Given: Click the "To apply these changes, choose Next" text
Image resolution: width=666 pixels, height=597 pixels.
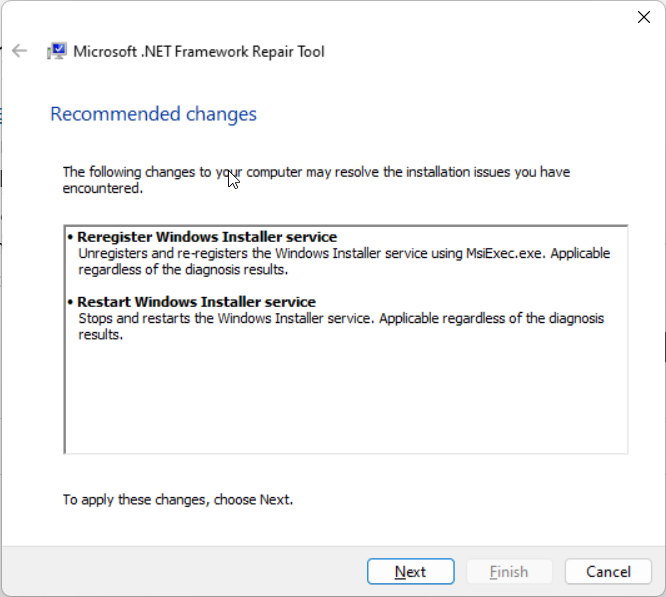Looking at the screenshot, I should click(x=178, y=499).
